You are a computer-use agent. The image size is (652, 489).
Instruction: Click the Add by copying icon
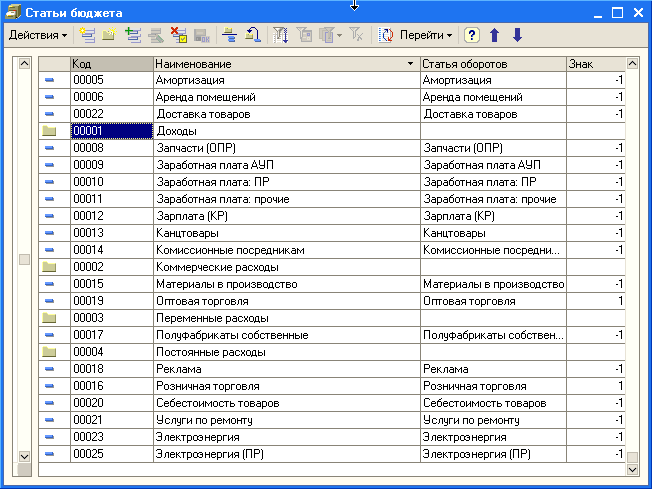point(133,35)
